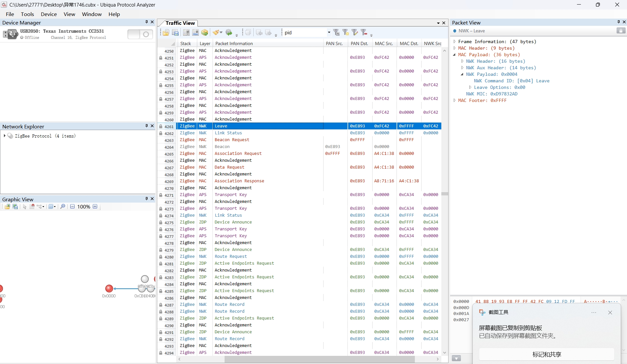Pin the Device Manager panel
627x364 pixels.
pos(146,22)
